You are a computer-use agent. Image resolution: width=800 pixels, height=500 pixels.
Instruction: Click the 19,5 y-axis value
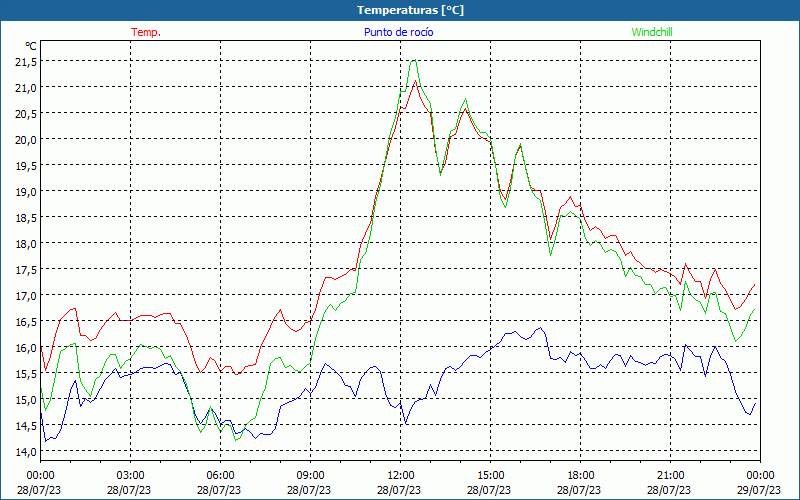point(26,166)
